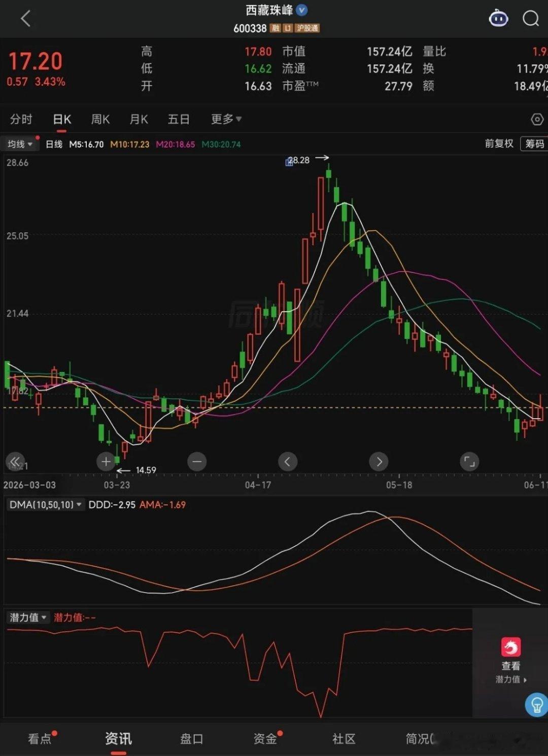The height and width of the screenshot is (756, 548).
Task: Open the 均线 indicator dropdown
Action: click(x=21, y=144)
